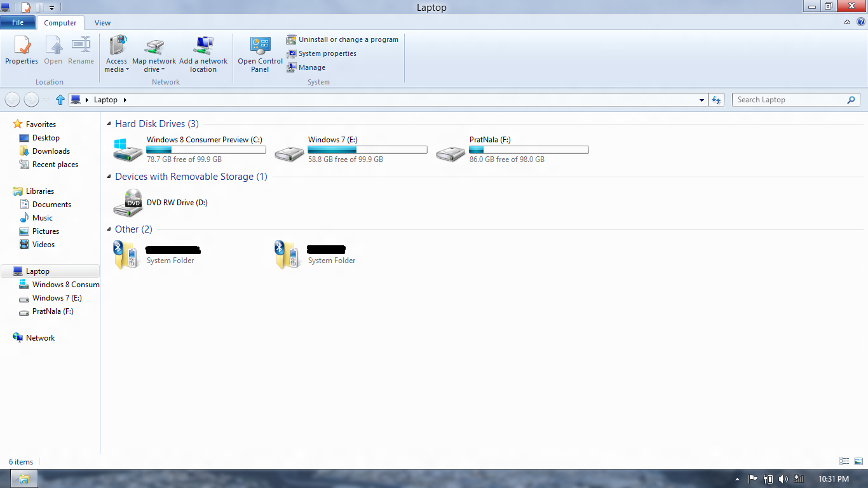Open Action Center flag in system tray
The image size is (868, 488).
(x=752, y=479)
